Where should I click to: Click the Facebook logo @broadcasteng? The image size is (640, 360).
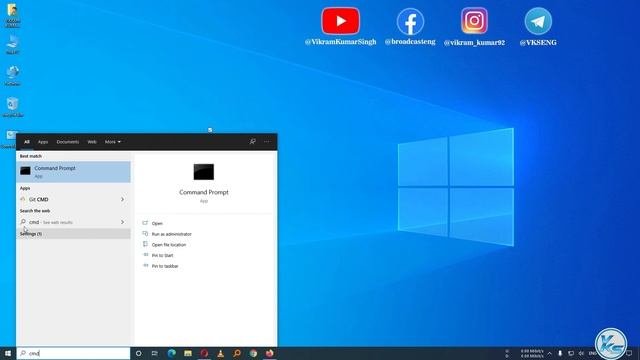[x=410, y=21]
